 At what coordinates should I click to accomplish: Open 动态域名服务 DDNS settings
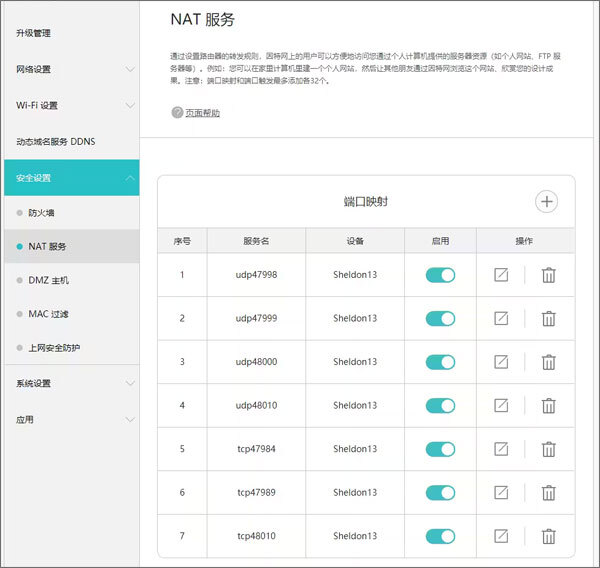pyautogui.click(x=56, y=142)
